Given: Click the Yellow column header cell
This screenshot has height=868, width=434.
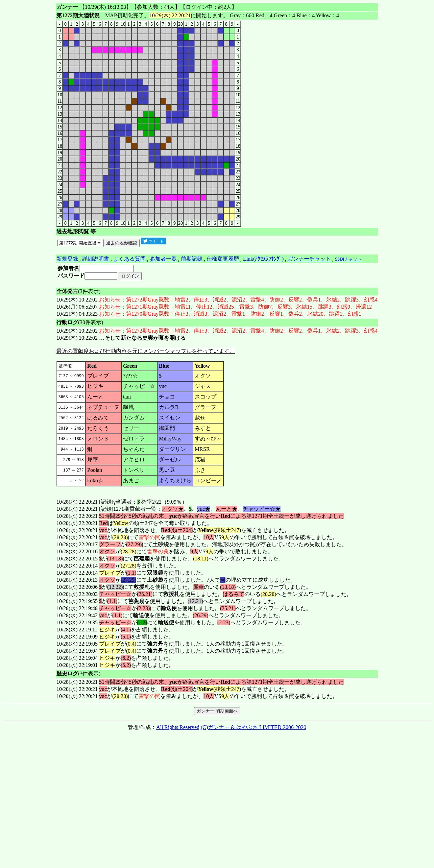Looking at the screenshot, I should 208,366.
